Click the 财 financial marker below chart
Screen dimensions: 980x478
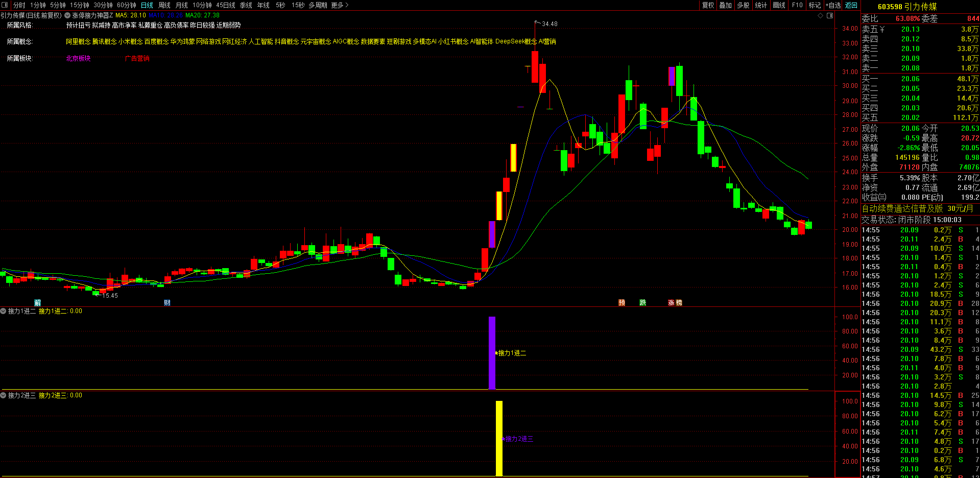(x=167, y=303)
